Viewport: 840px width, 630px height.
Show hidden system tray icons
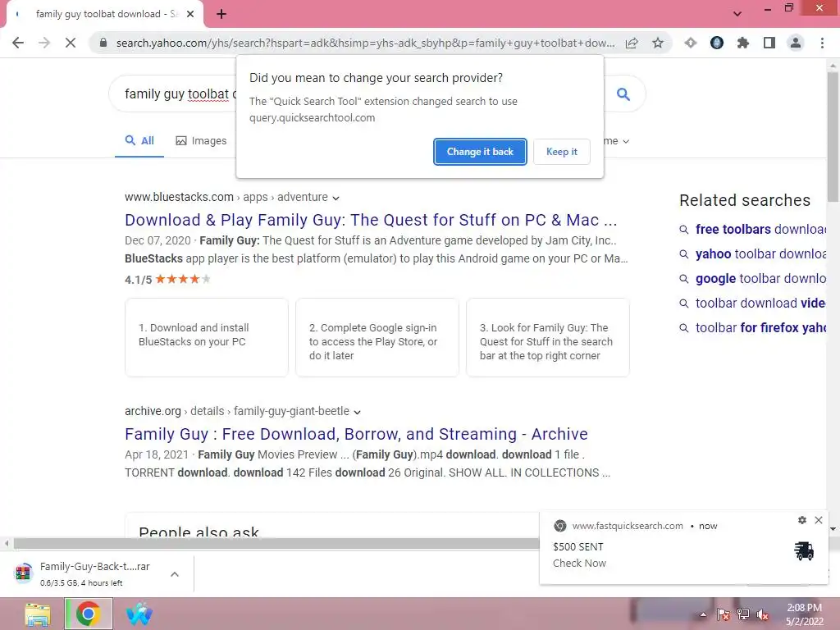click(703, 614)
